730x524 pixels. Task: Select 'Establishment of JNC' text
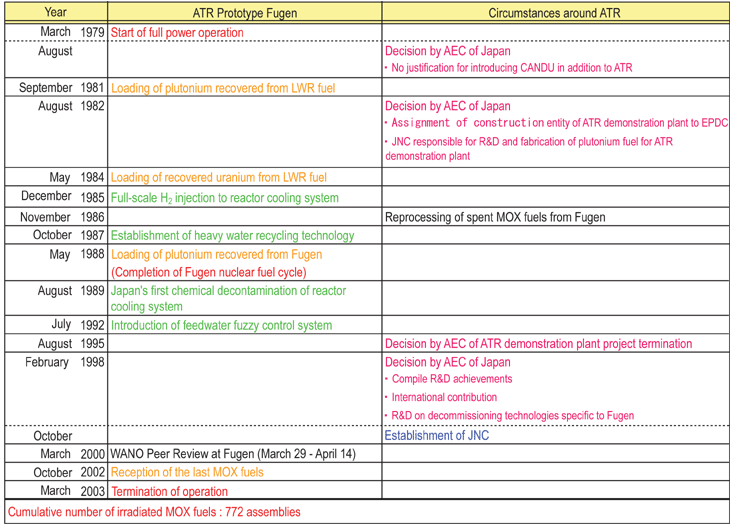coord(437,436)
